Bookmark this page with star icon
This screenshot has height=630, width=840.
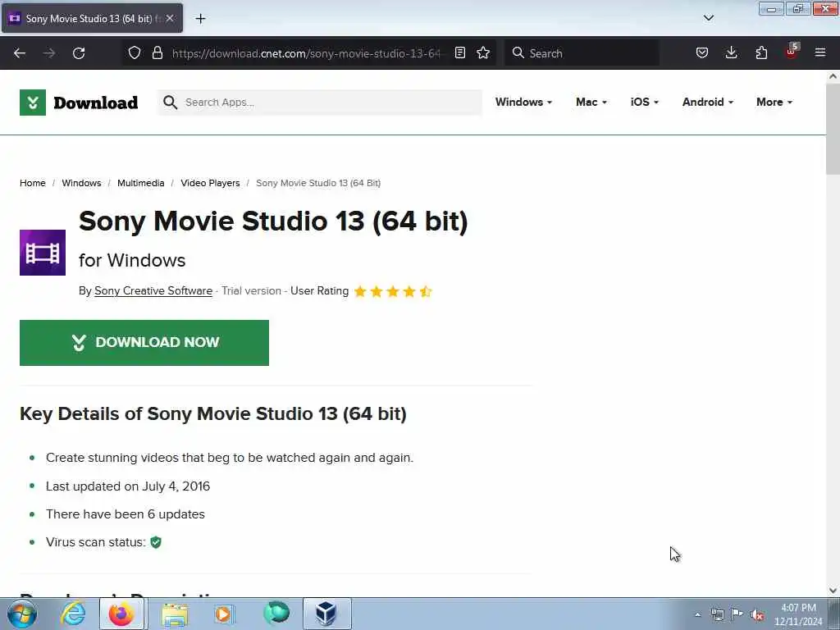pos(483,52)
